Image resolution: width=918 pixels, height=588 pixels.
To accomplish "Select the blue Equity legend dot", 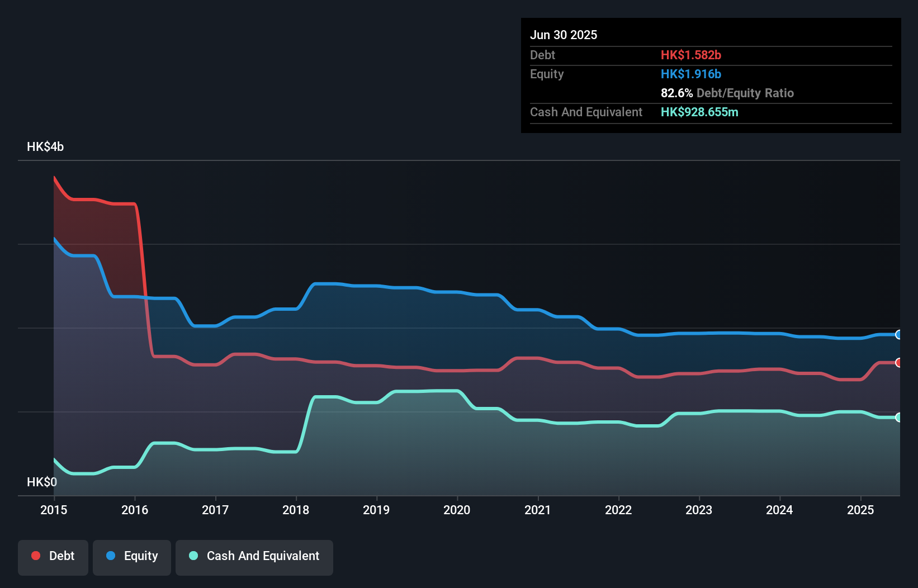I will tap(111, 556).
